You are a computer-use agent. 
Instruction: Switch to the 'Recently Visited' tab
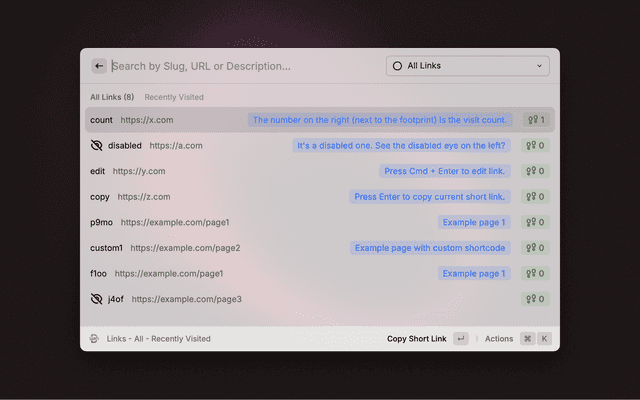pyautogui.click(x=174, y=97)
